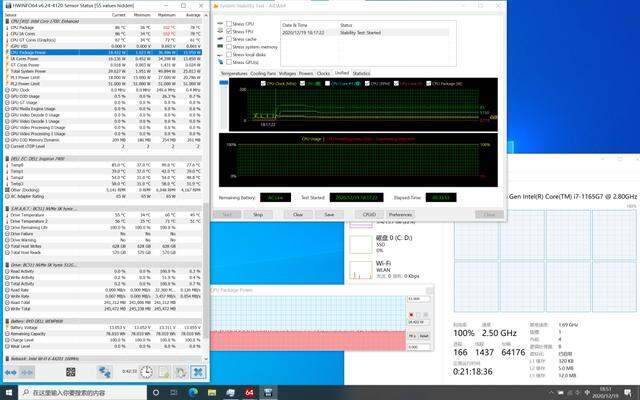Open the Temperatures tab in AIDA64
Image resolution: width=640 pixels, height=400 pixels.
[x=234, y=73]
